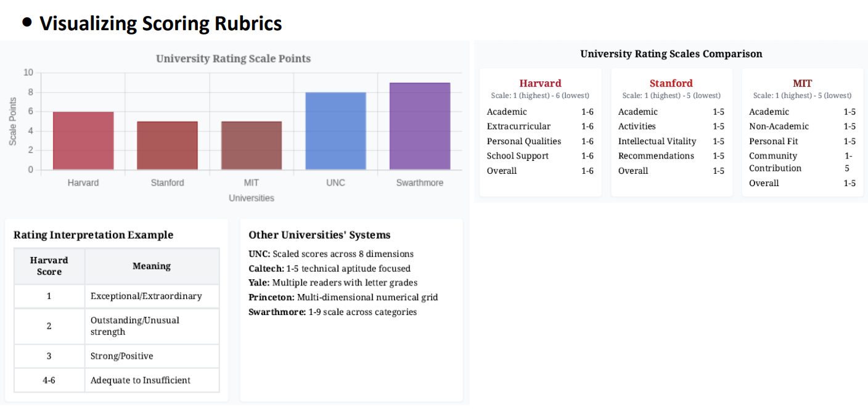The height and width of the screenshot is (413, 868).
Task: Click the "10" tick on the y-axis
Action: [x=28, y=73]
